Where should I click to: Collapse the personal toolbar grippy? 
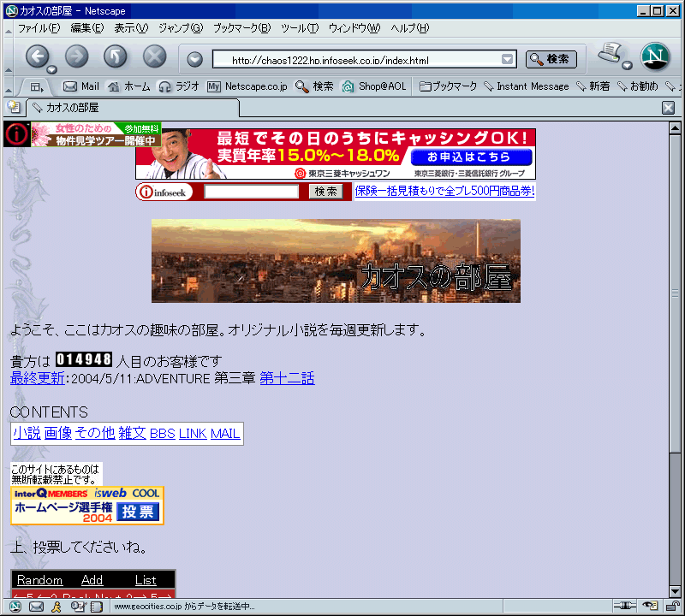[x=9, y=87]
